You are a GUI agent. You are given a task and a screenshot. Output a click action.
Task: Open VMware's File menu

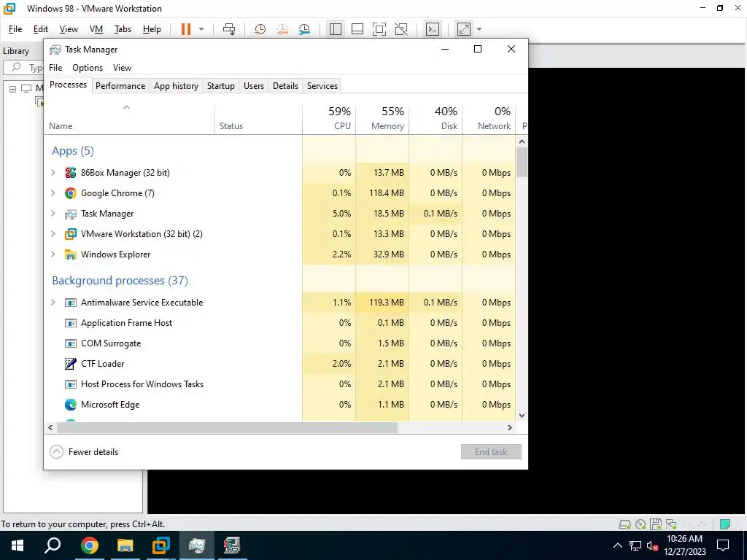click(x=15, y=29)
